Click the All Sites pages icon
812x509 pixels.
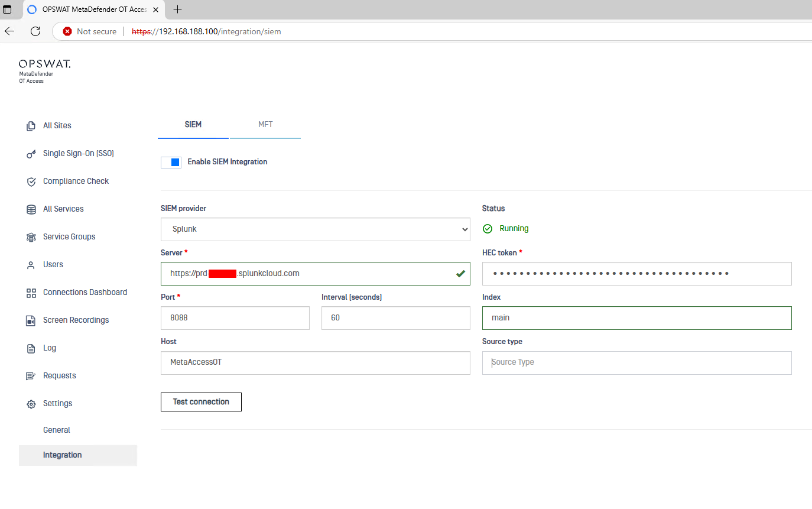click(x=31, y=126)
